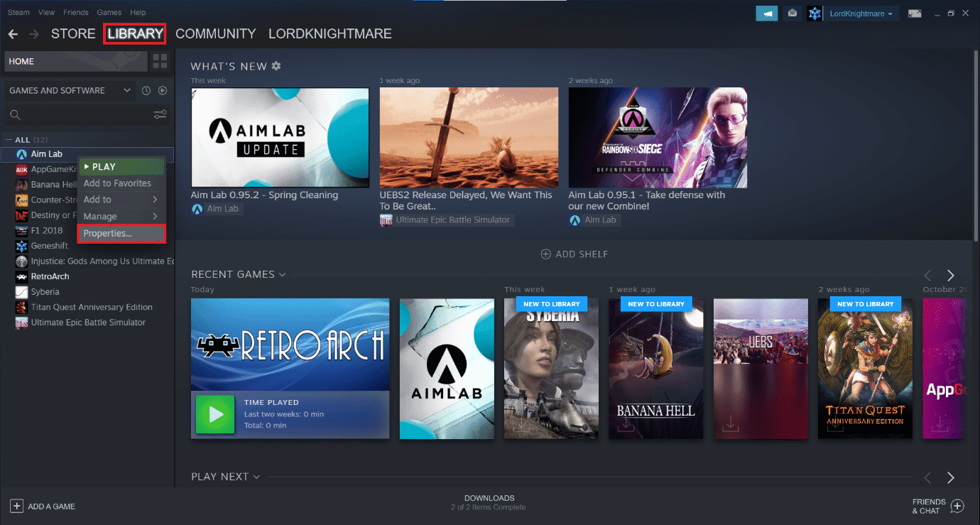Open Aim Lab tag under Spring Cleaning news
Viewport: 980px width, 525px height.
(217, 209)
